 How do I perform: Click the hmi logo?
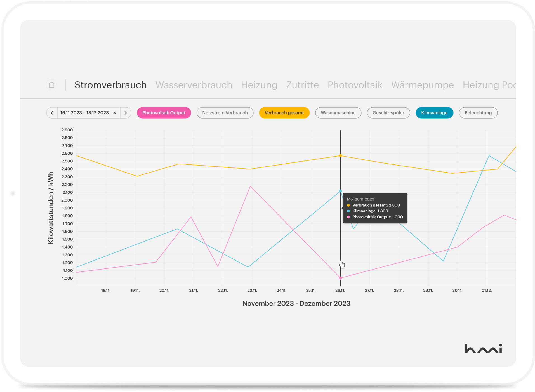(483, 349)
